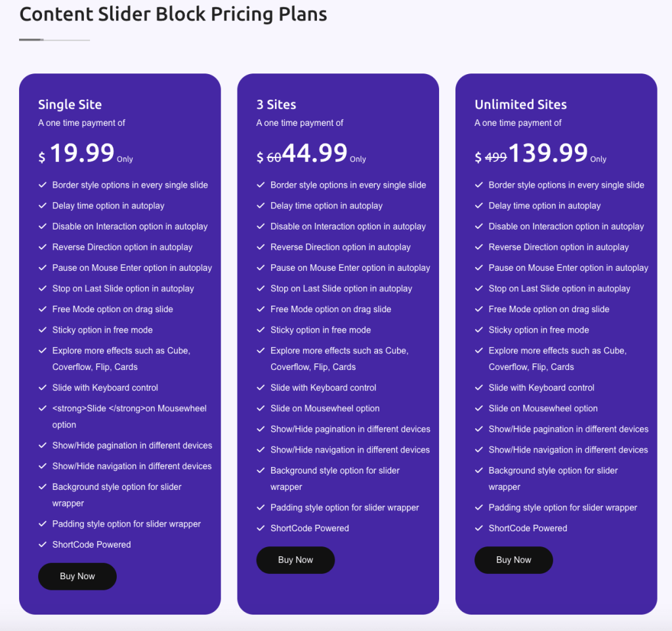The image size is (672, 631).
Task: Click the checkmark beside Pause on Mouse Enter option
Action: pyautogui.click(x=43, y=268)
